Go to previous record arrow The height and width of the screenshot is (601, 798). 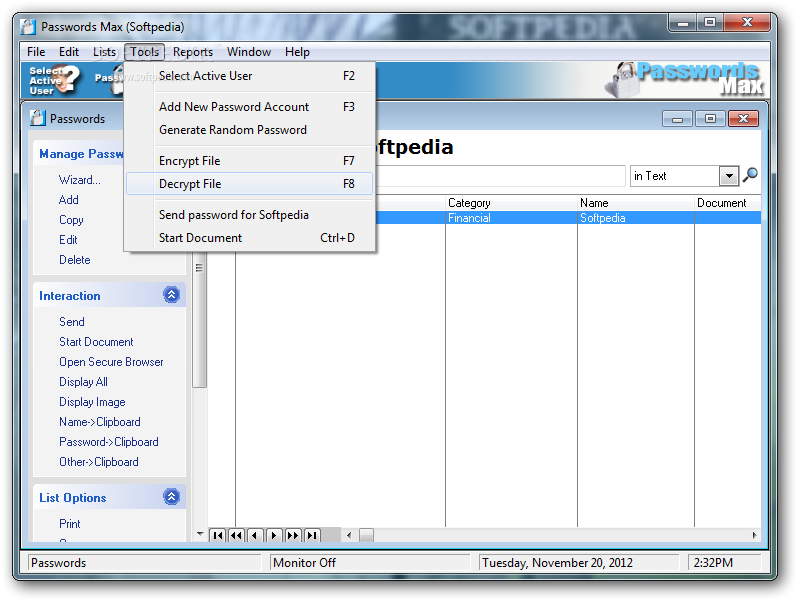[255, 535]
